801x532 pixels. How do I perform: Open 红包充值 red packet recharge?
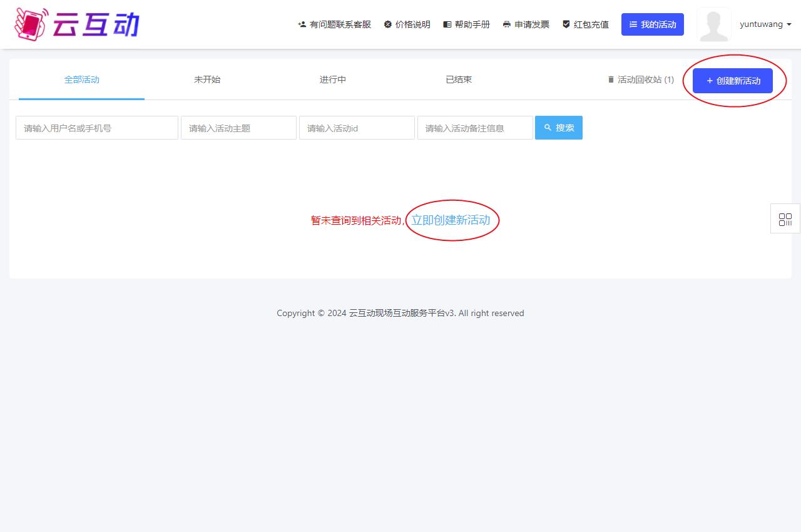click(585, 24)
